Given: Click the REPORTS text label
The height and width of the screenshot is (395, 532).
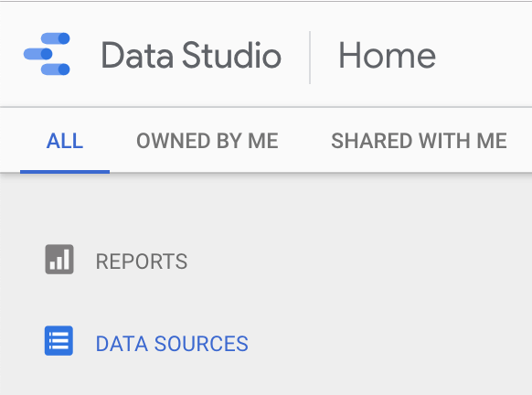Looking at the screenshot, I should coord(142,262).
